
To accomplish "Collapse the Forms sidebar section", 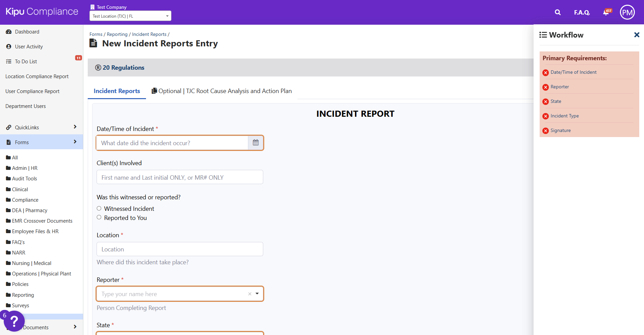I will pos(41,142).
